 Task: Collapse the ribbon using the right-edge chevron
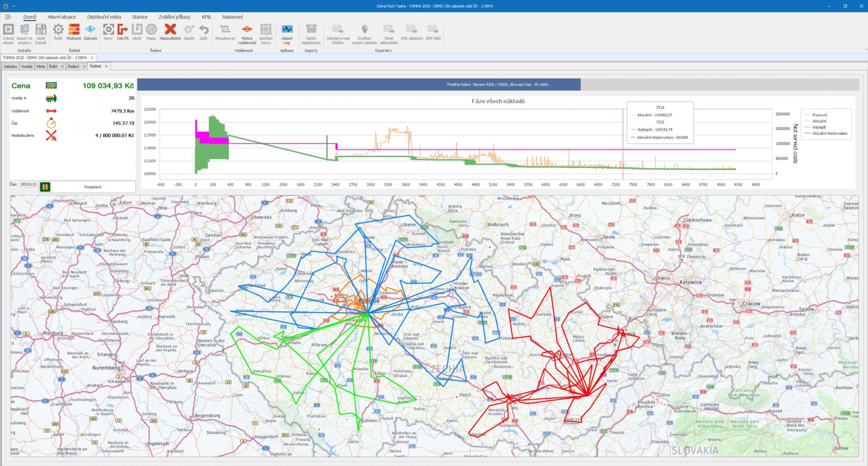tap(865, 49)
